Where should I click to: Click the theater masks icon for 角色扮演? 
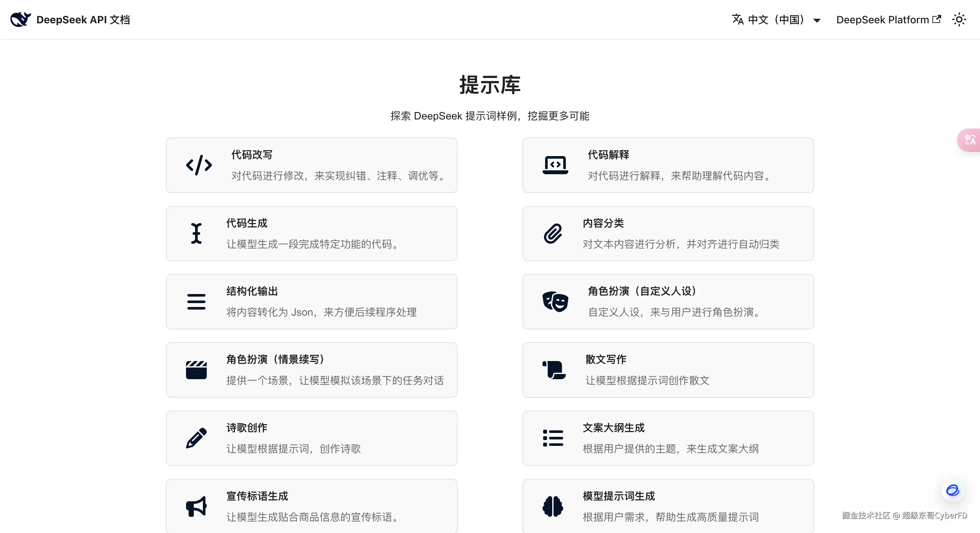(x=555, y=301)
